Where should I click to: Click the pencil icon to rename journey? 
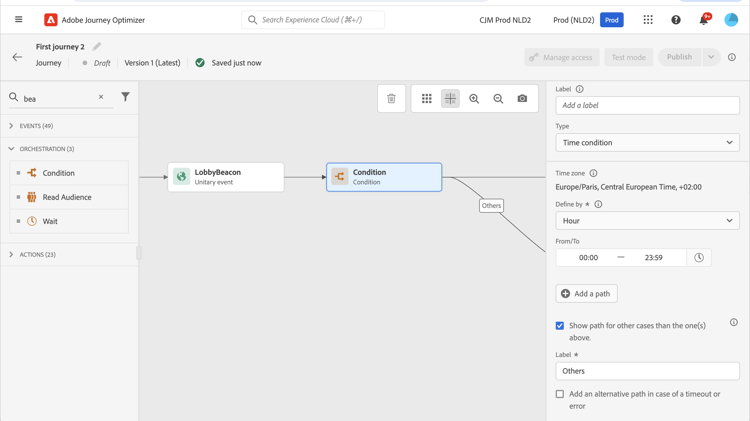[x=97, y=47]
